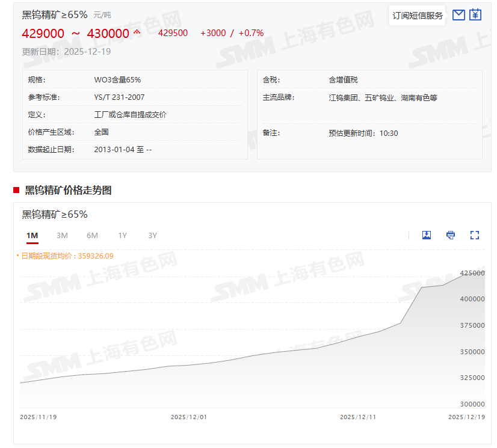Click the 2025/12/11 date axis label
Viewport: 497px width, 448px height.
tap(358, 417)
